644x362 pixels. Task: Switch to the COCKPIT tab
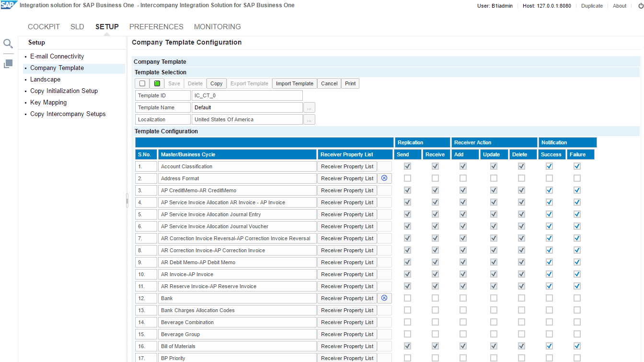click(x=44, y=27)
